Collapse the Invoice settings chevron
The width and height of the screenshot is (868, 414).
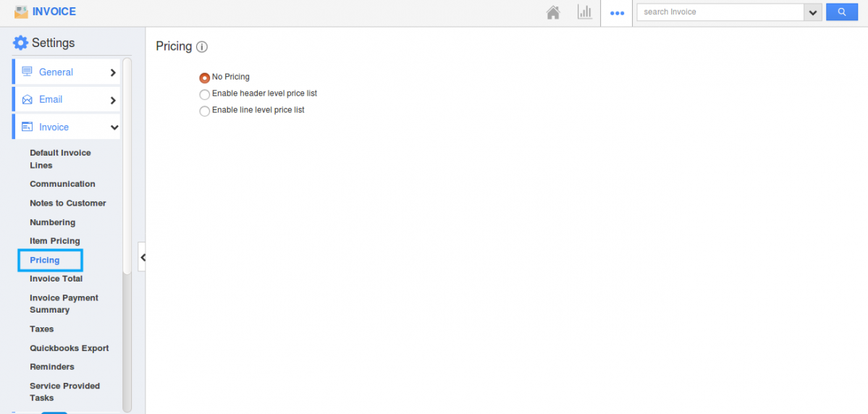[x=114, y=128]
